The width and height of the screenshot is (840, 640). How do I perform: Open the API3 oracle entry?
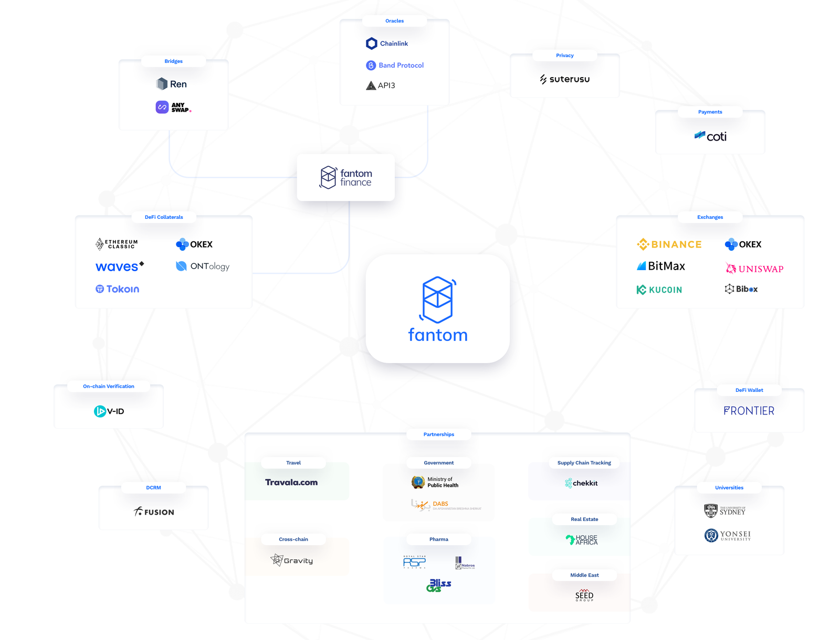[371, 85]
